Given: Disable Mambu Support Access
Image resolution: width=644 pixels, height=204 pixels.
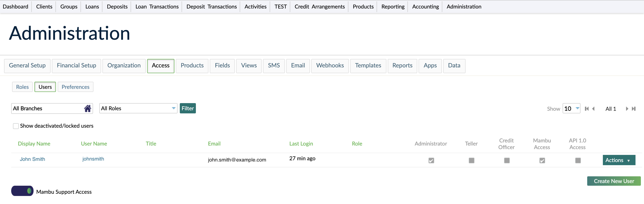Looking at the screenshot, I should pos(22,191).
